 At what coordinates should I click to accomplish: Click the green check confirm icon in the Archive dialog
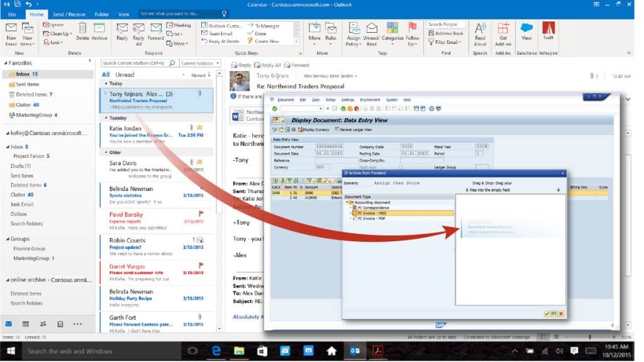(547, 314)
